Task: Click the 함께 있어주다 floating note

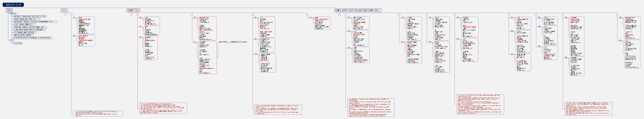Action: click(x=224, y=42)
